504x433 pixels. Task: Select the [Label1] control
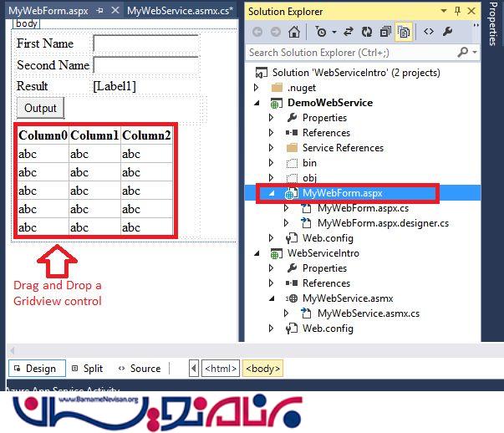(x=115, y=86)
